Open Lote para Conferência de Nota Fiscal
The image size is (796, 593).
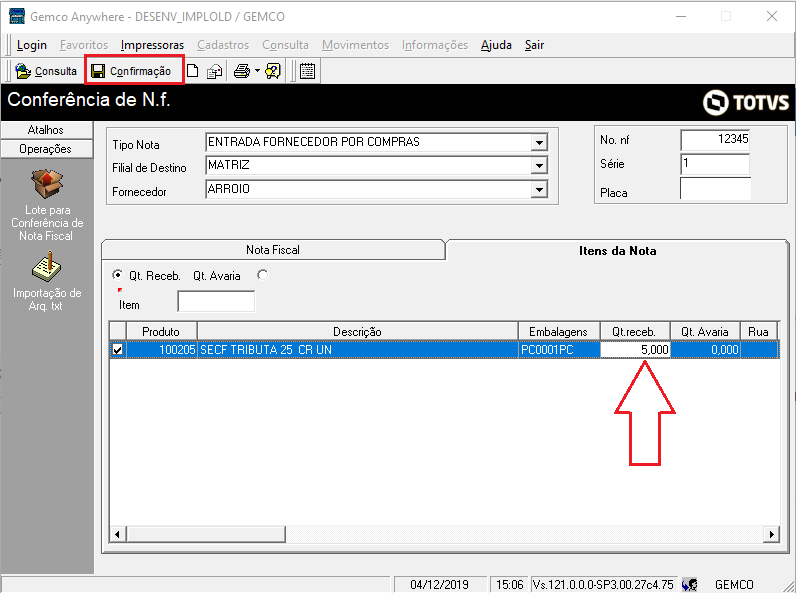pos(47,206)
